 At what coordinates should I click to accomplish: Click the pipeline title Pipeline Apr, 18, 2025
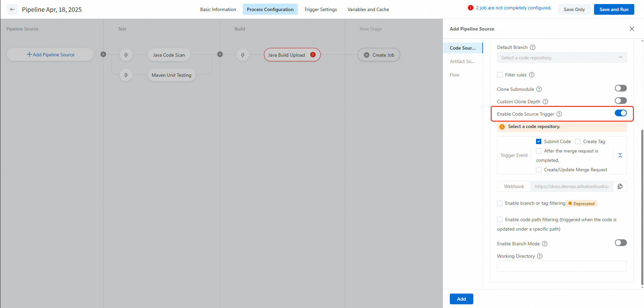(x=52, y=9)
